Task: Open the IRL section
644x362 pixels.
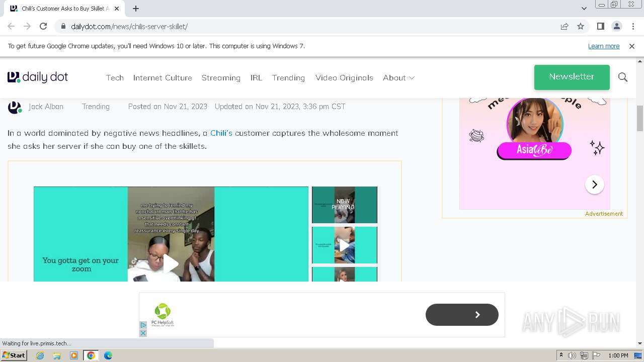Action: pyautogui.click(x=256, y=77)
